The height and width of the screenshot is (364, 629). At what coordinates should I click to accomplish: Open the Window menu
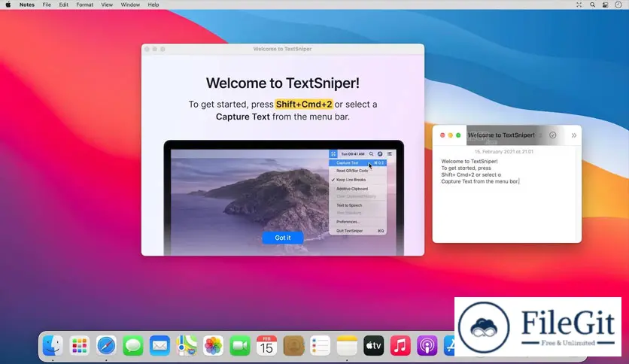130,5
